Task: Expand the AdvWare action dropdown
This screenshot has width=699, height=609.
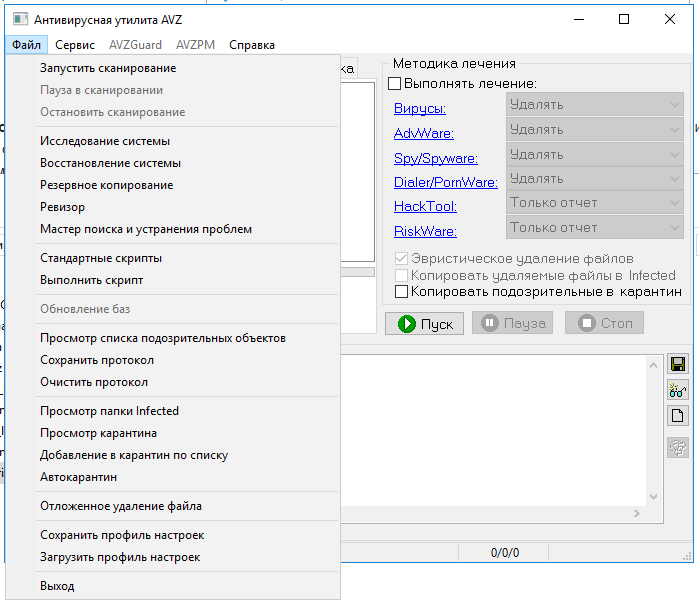Action: click(594, 129)
